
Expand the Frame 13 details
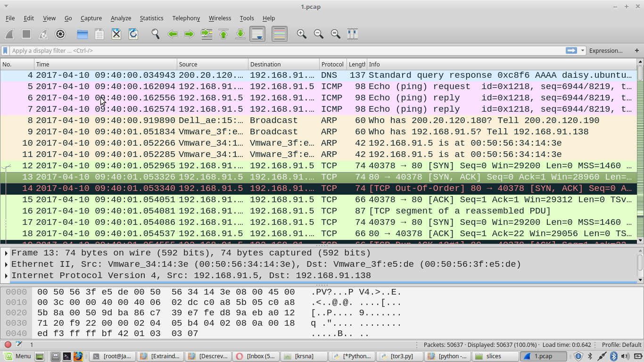pos(6,253)
